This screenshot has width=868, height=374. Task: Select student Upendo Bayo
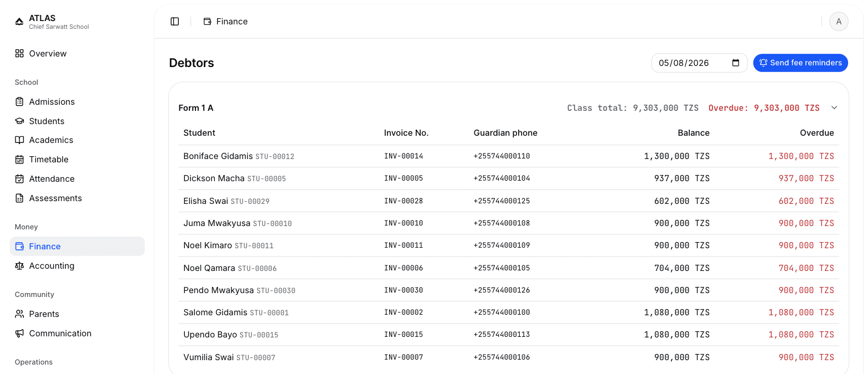tap(210, 335)
